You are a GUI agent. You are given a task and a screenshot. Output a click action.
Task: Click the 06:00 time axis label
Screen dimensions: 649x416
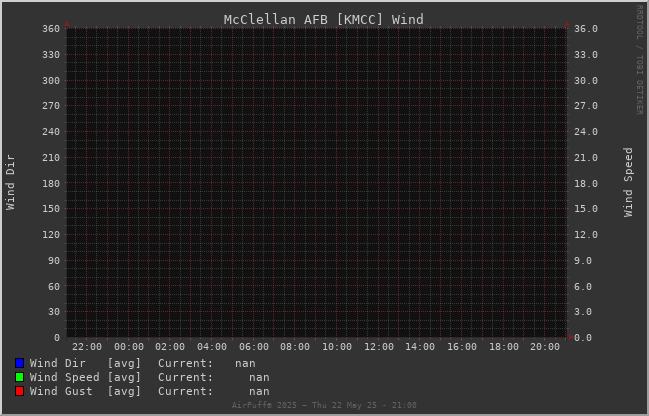[x=254, y=347]
